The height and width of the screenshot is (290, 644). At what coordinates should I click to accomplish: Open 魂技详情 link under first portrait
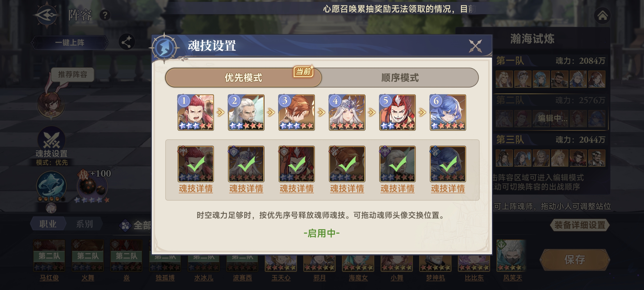tap(196, 188)
